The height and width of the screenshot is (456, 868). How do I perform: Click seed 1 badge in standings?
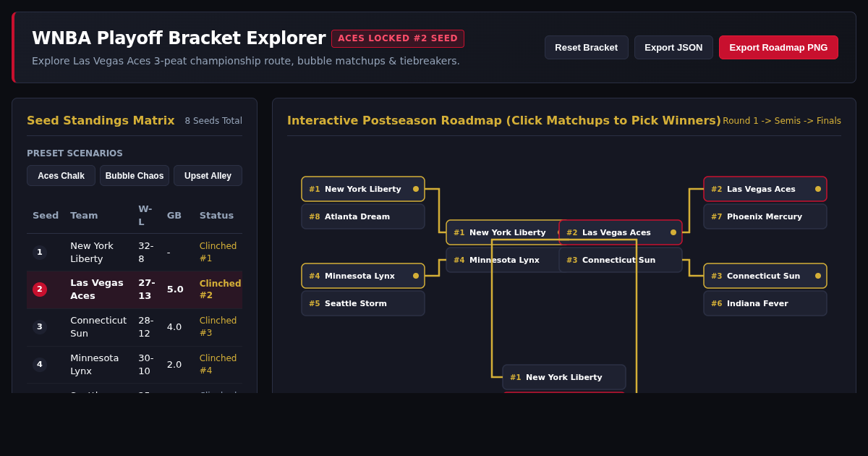pyautogui.click(x=40, y=252)
